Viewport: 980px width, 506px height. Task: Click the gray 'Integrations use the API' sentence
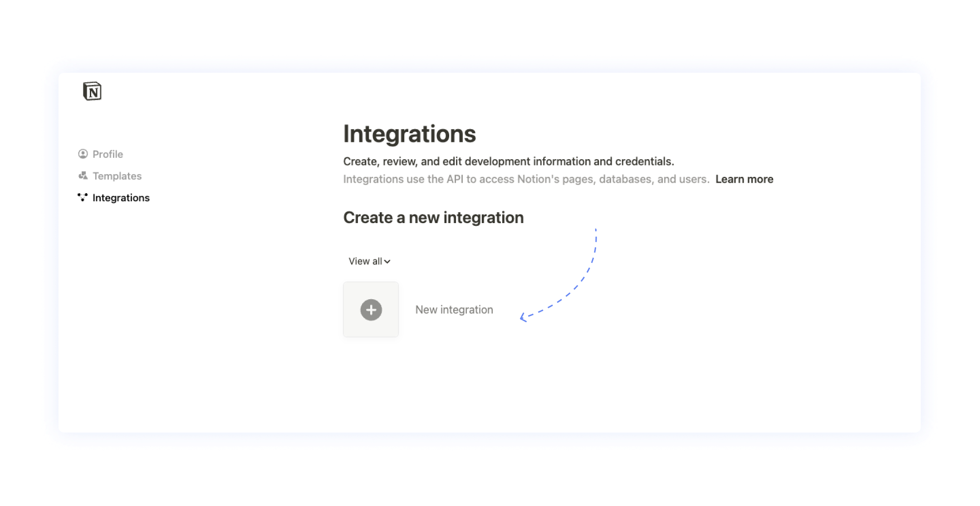coord(526,179)
